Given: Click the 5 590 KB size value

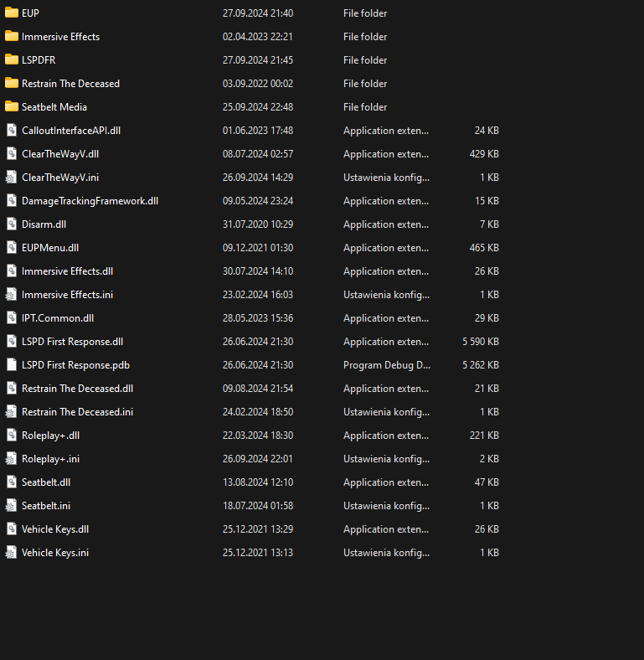Looking at the screenshot, I should coord(481,342).
